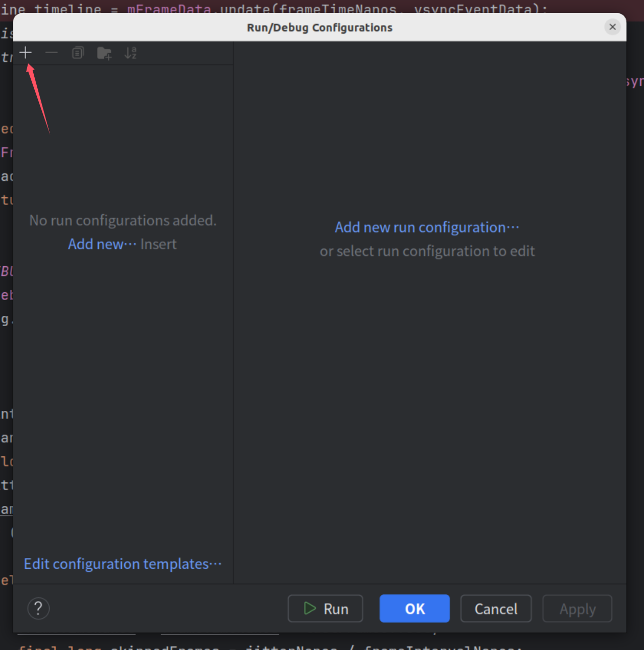Click "or select run configuration to edit" text
Screen dimensions: 644x650
[x=427, y=251]
